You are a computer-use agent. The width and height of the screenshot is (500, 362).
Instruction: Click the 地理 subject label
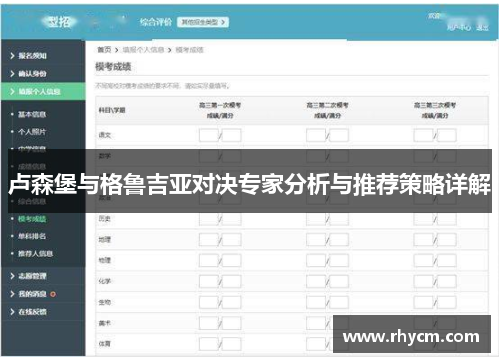click(x=105, y=240)
